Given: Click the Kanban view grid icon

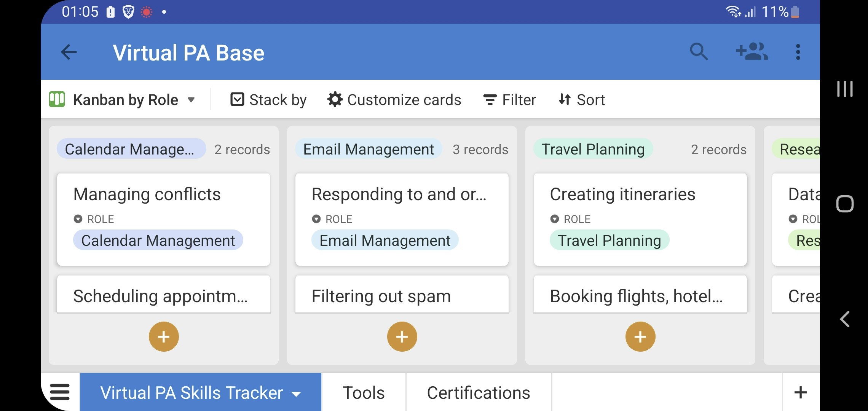Looking at the screenshot, I should coord(57,100).
